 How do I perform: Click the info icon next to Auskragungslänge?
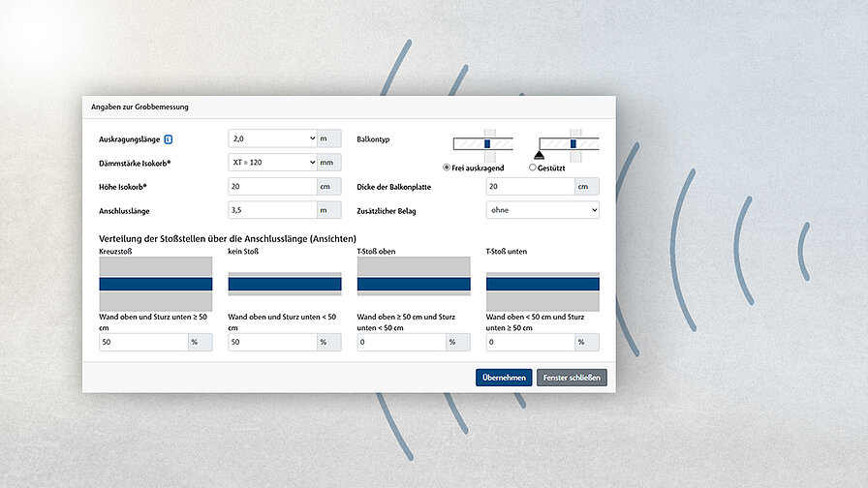[x=169, y=139]
